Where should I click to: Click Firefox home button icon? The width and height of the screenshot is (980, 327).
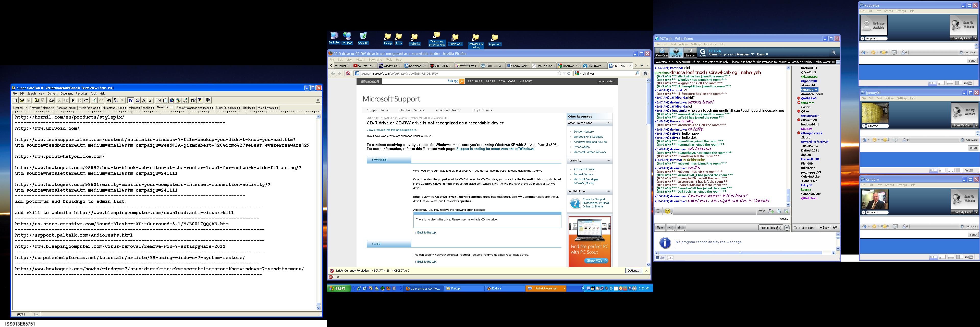(x=645, y=74)
